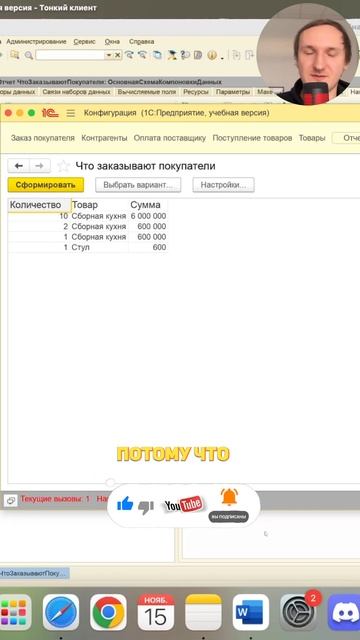Select the quantity cell with value 10

click(x=39, y=216)
